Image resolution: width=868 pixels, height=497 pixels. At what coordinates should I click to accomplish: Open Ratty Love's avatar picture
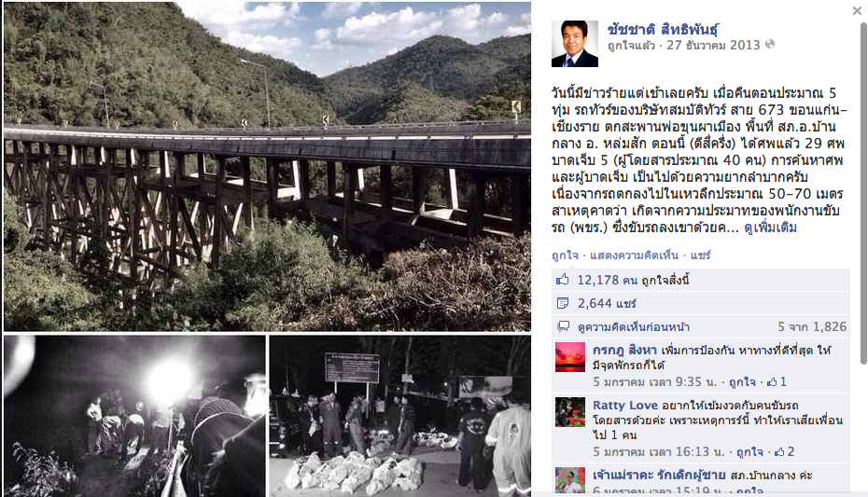point(570,412)
